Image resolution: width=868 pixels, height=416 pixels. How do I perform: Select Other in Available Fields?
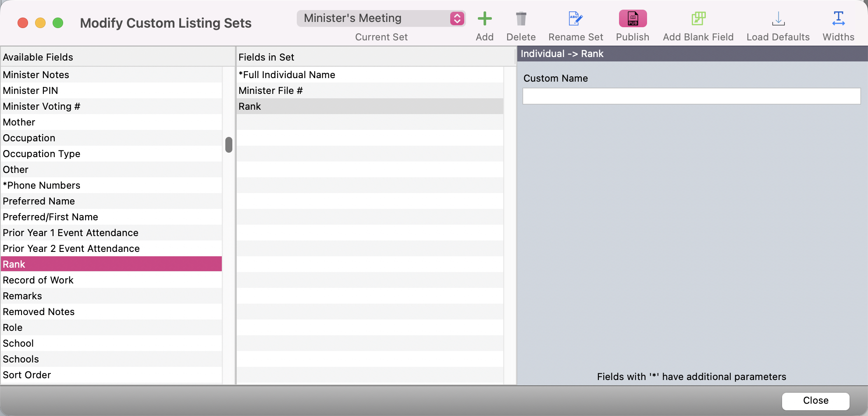[111, 169]
